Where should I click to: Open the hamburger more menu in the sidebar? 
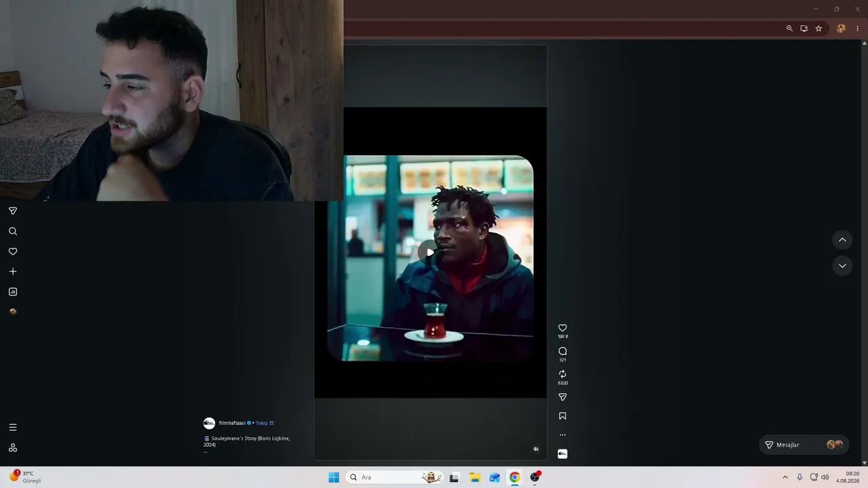[x=13, y=427]
